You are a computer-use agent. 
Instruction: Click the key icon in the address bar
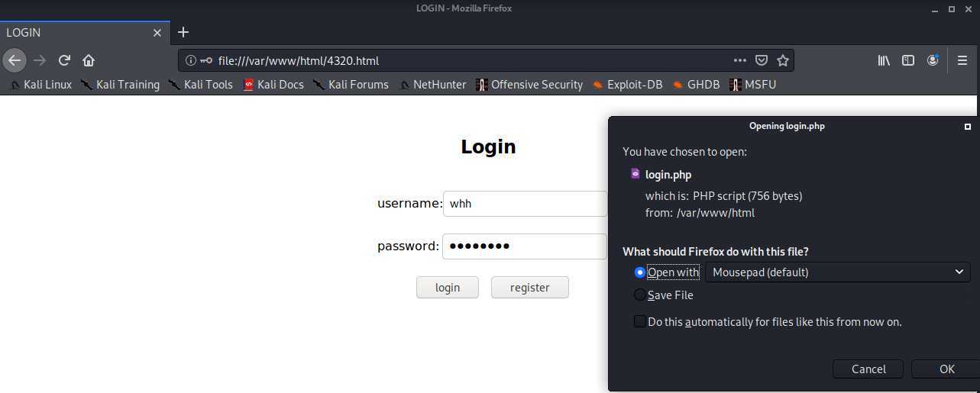(206, 60)
